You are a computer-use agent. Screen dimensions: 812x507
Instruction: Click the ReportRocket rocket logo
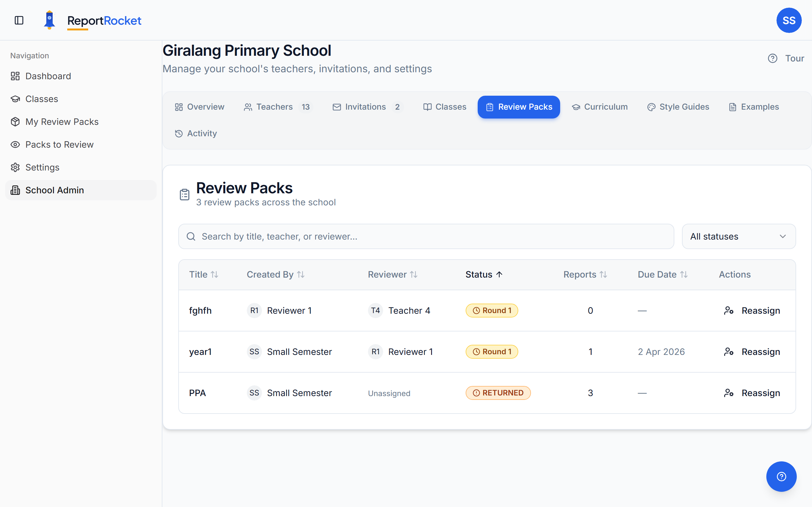pyautogui.click(x=50, y=20)
